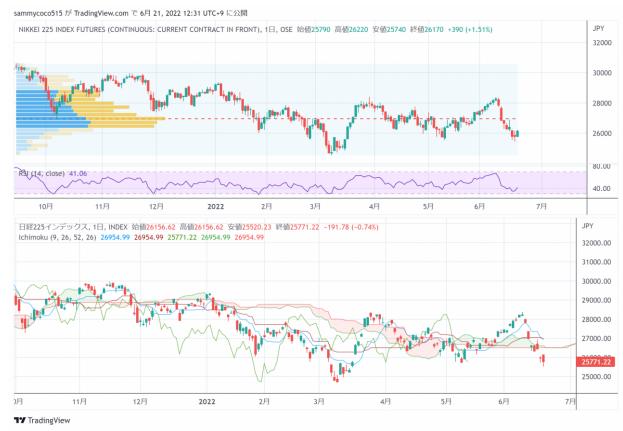Screen dimensions: 623x431
Task: Click the 32000.00 level on index price axis
Action: [x=596, y=243]
